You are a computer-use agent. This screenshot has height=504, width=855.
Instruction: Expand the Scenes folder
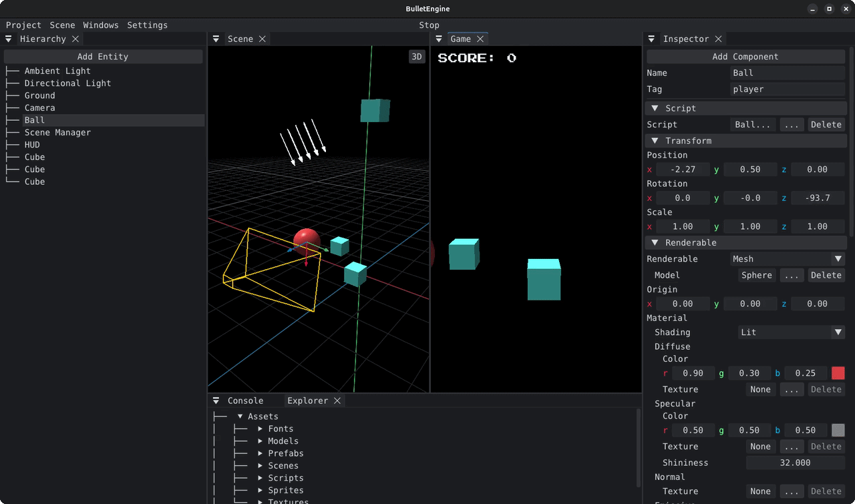tap(261, 466)
